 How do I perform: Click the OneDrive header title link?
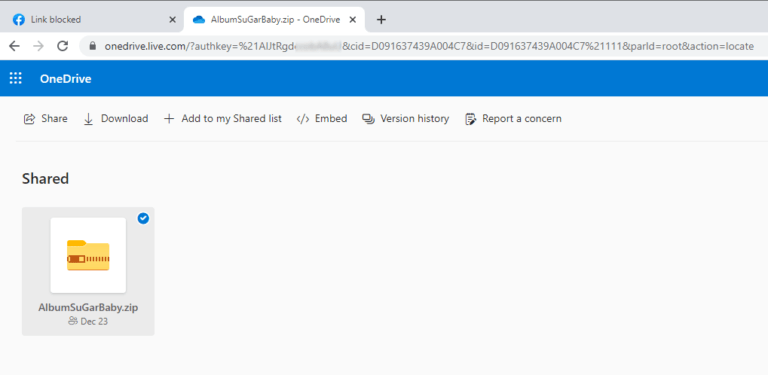point(66,79)
